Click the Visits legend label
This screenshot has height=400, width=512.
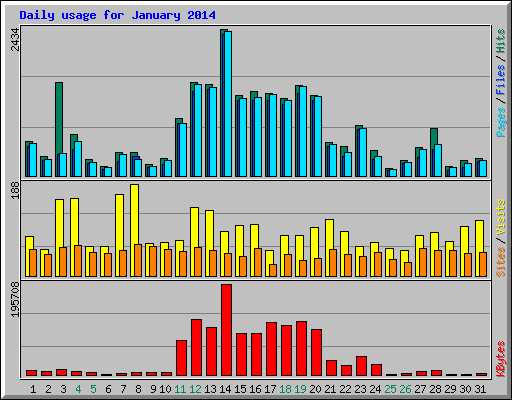pyautogui.click(x=501, y=218)
